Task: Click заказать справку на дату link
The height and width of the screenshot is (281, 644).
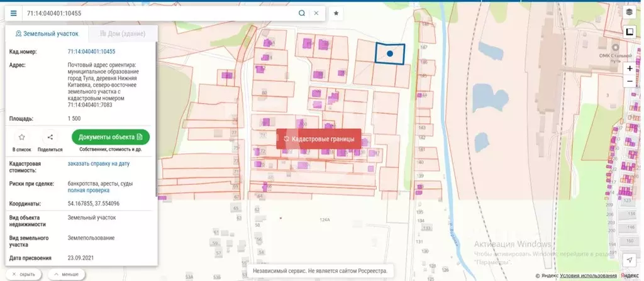Action: tap(99, 163)
